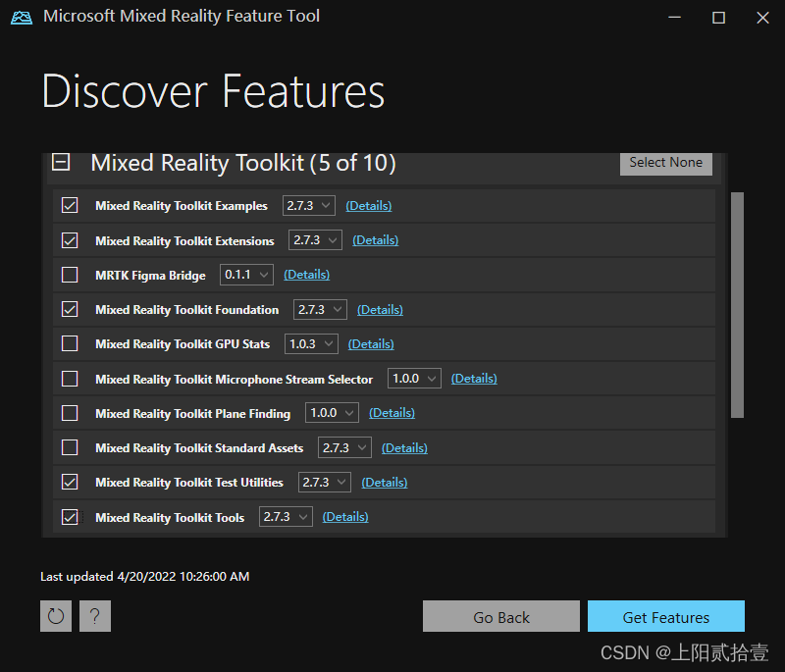This screenshot has height=672, width=785.
Task: Enable Mixed Reality Toolkit Plane Finding
Action: (x=70, y=413)
